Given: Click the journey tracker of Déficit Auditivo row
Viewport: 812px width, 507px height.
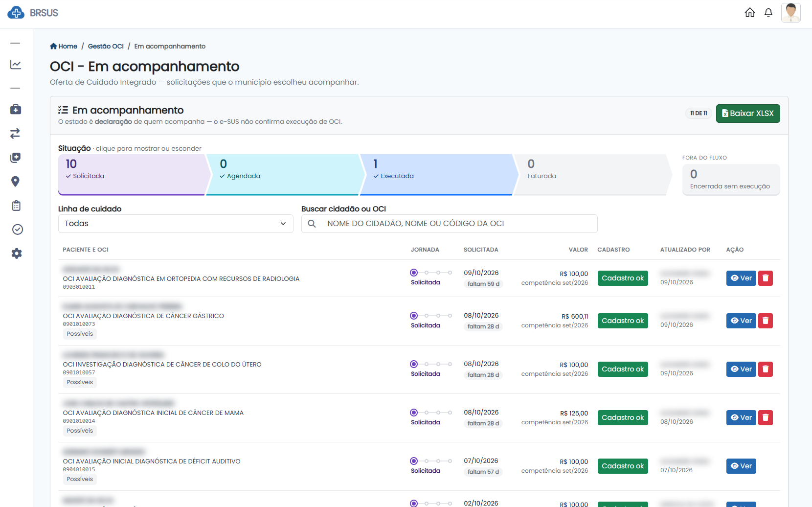Looking at the screenshot, I should pos(431,461).
